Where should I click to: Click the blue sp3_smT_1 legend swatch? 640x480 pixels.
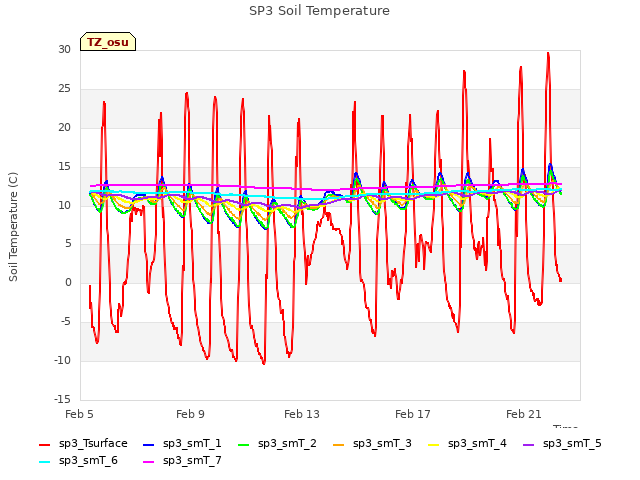pos(149,444)
